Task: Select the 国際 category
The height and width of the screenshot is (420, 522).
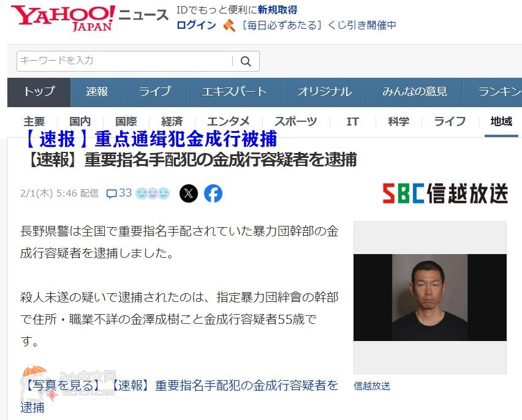Action: [126, 122]
